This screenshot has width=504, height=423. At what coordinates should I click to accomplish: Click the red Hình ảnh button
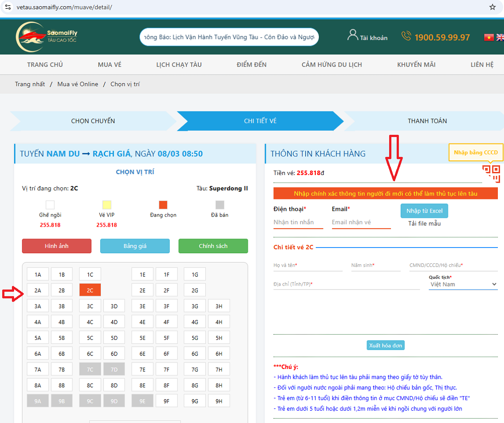point(57,246)
